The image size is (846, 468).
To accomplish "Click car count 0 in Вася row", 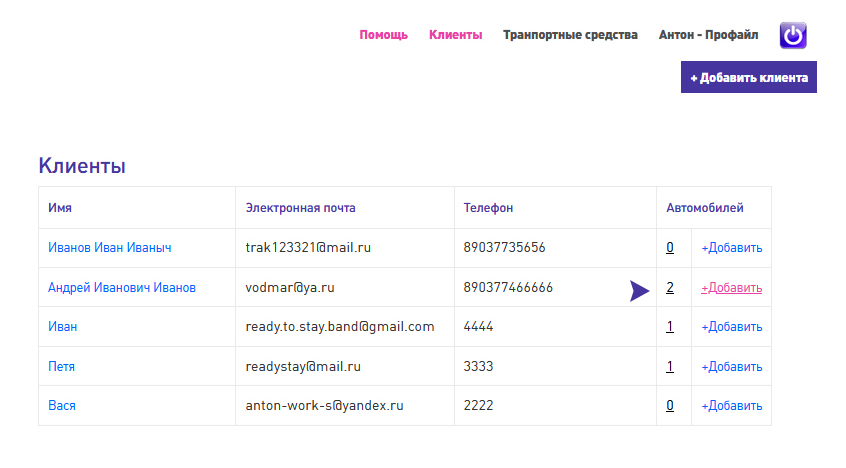I will pyautogui.click(x=670, y=406).
